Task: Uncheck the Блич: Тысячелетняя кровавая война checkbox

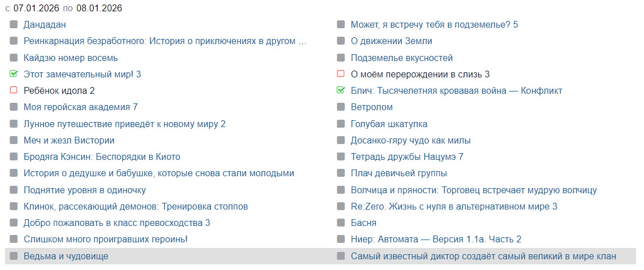Action: point(341,90)
